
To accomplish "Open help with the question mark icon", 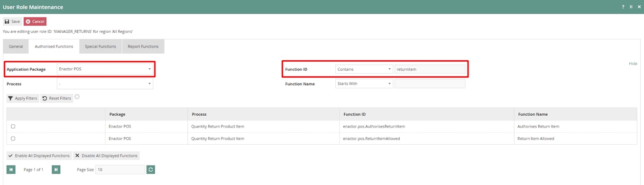I will pyautogui.click(x=623, y=7).
